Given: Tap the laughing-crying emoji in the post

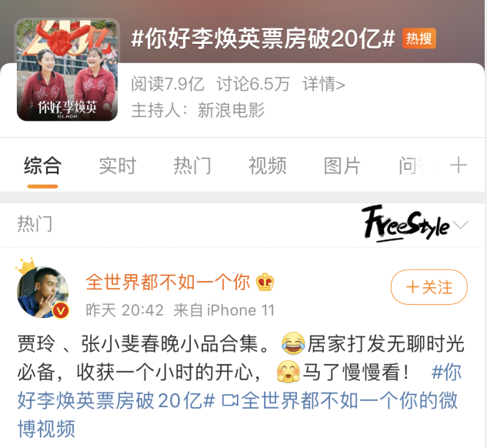Looking at the screenshot, I should coord(293,343).
